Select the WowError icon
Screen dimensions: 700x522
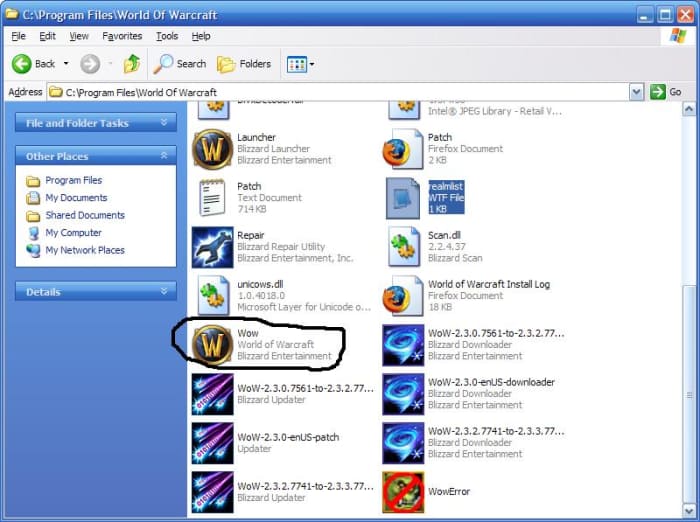pyautogui.click(x=403, y=492)
